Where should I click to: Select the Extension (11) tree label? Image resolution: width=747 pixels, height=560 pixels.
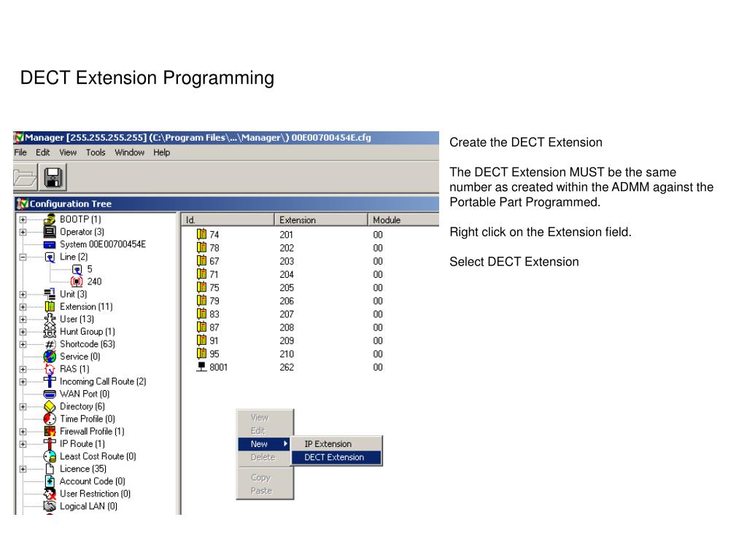(x=86, y=307)
